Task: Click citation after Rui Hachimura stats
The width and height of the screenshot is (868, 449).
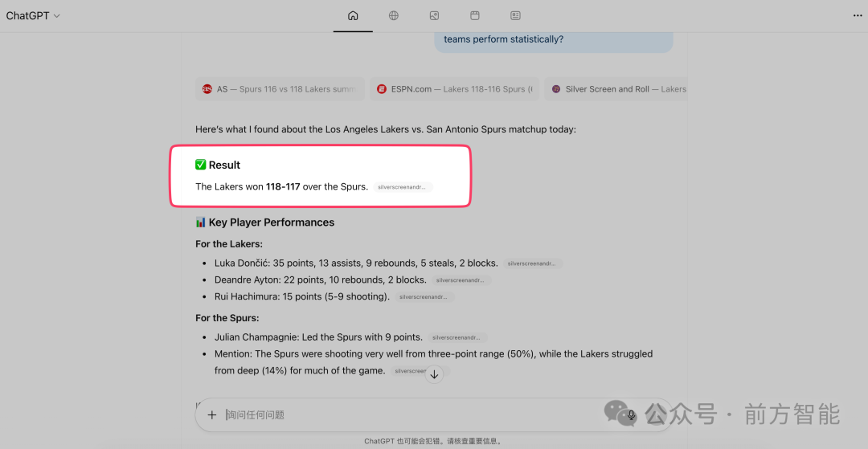Action: [x=424, y=297]
